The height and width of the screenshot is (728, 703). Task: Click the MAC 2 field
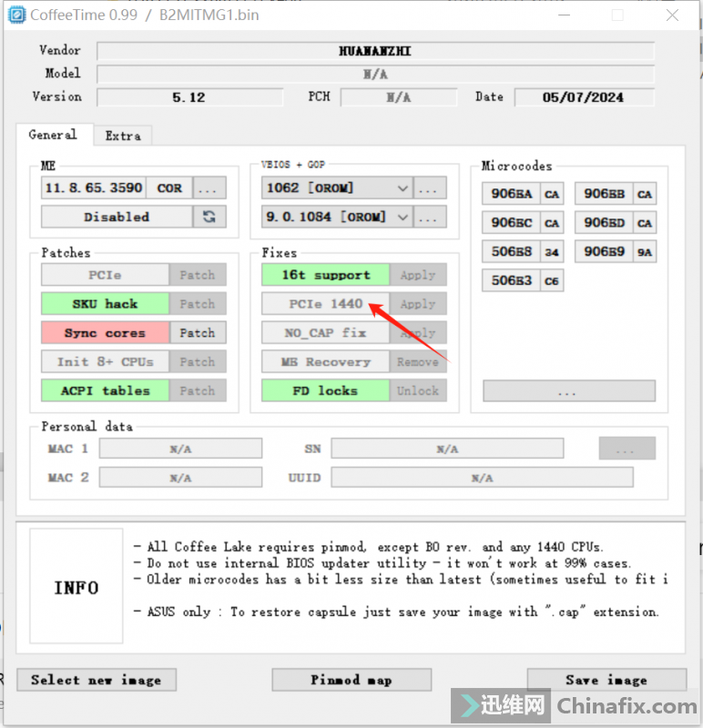(180, 477)
